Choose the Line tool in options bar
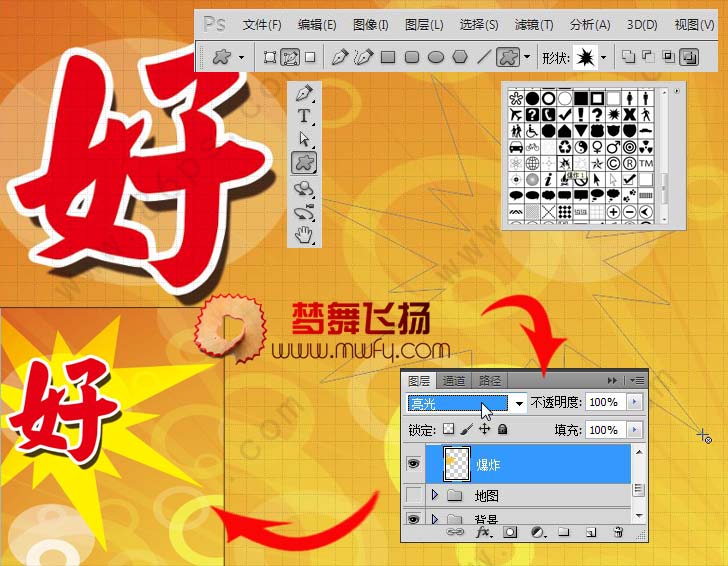Viewport: 728px width, 566px height. 484,57
